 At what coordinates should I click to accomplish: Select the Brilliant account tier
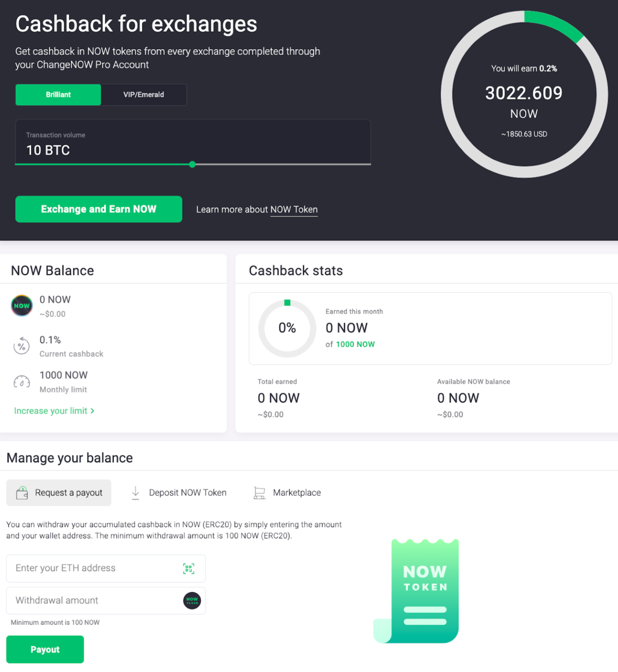pos(58,95)
